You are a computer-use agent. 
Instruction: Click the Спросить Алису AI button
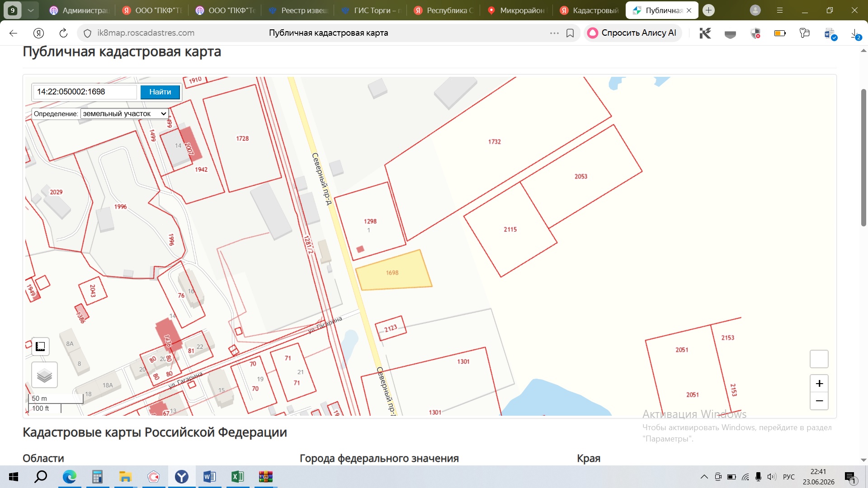pos(632,33)
